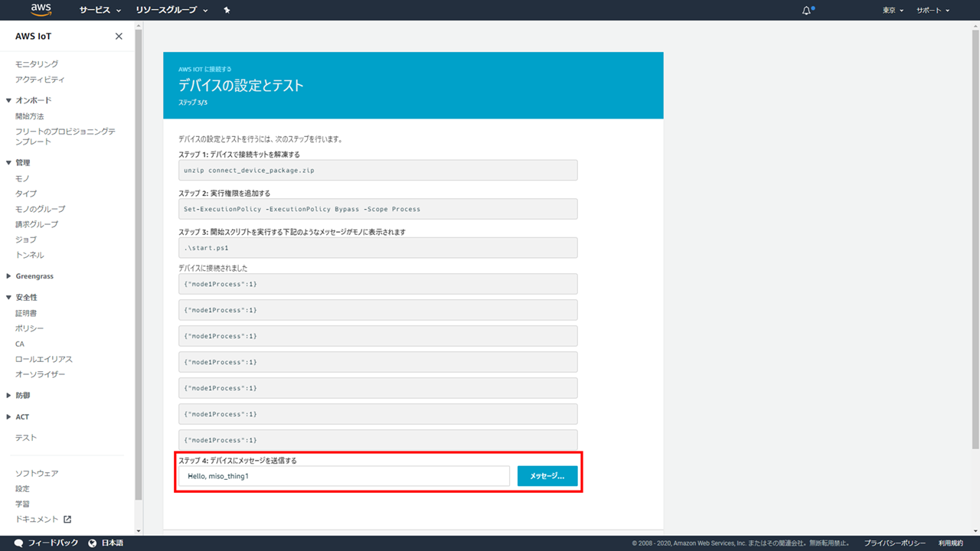Open the サービス dropdown menu

(100, 11)
